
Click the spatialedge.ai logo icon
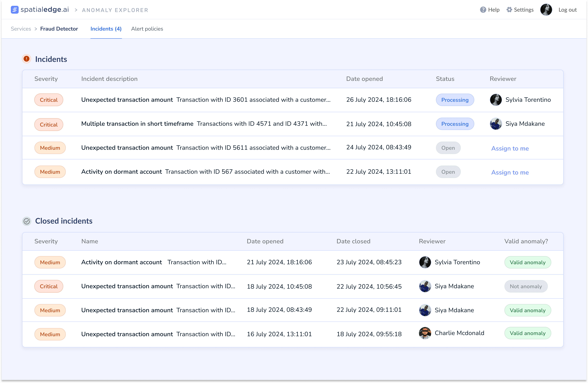pyautogui.click(x=15, y=10)
